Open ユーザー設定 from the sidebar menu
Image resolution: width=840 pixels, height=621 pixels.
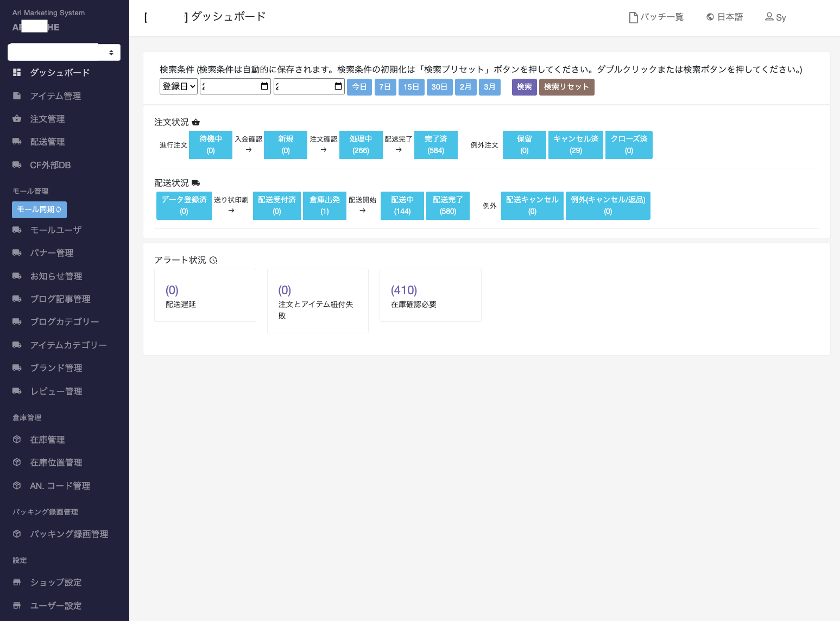17,605
